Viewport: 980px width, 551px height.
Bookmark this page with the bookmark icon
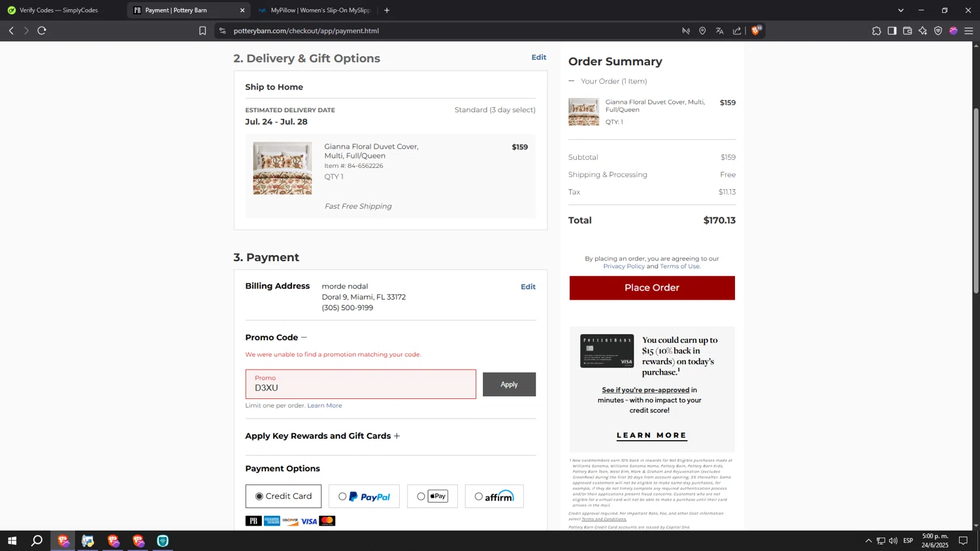coord(203,31)
